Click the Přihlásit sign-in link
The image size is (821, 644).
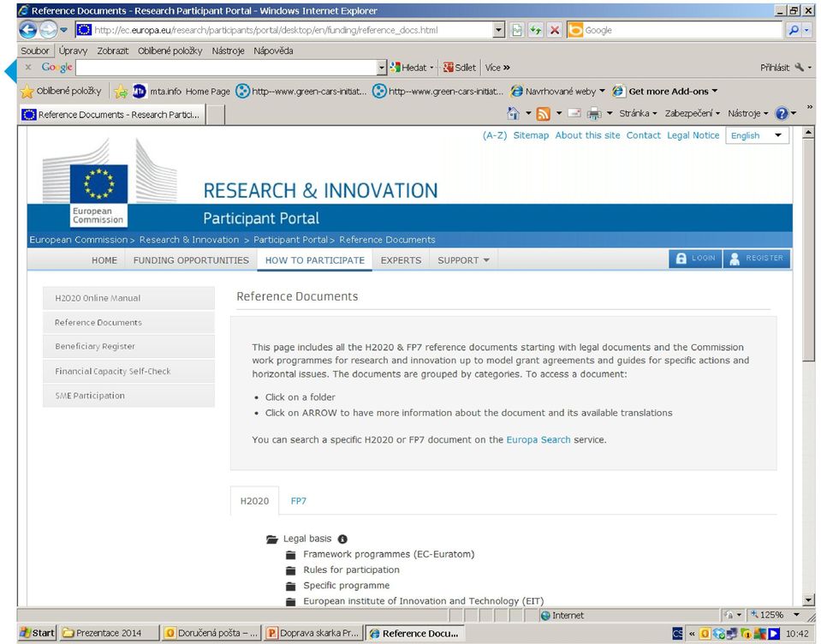pyautogui.click(x=775, y=68)
